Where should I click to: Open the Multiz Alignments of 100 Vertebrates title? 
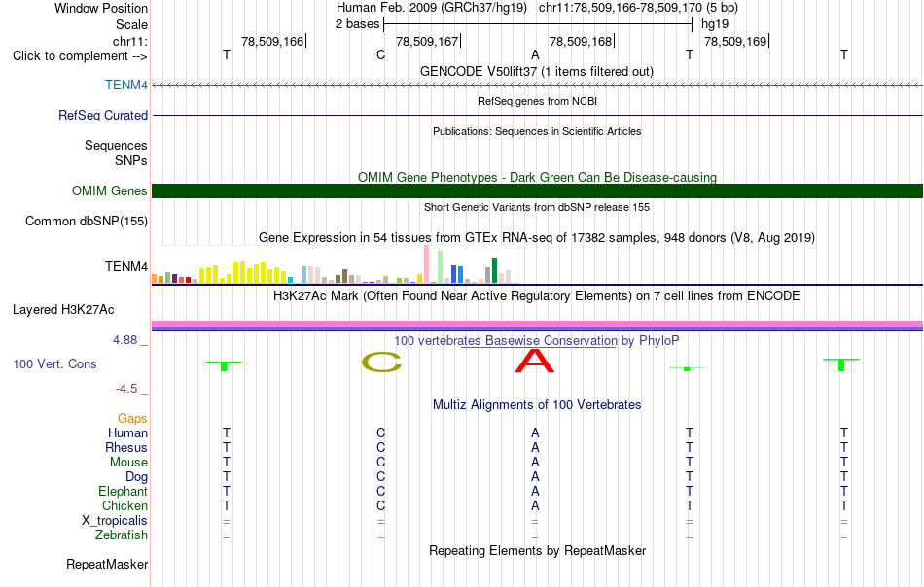537,405
